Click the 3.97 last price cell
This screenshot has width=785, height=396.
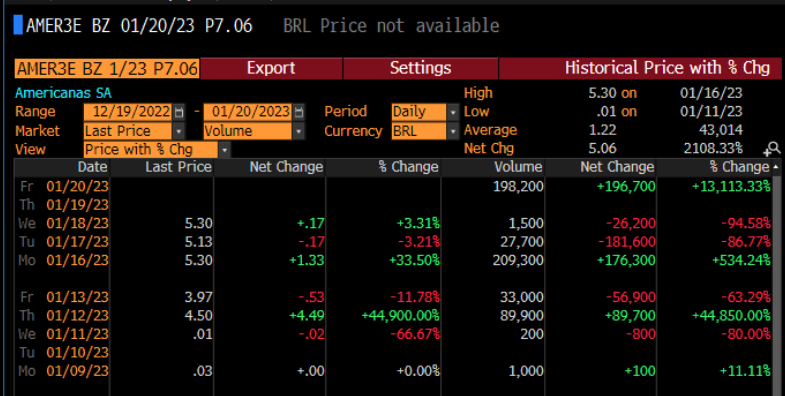198,297
